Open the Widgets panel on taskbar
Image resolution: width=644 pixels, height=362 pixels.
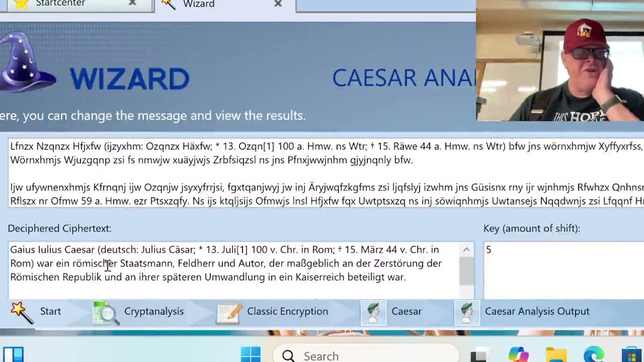[13, 355]
